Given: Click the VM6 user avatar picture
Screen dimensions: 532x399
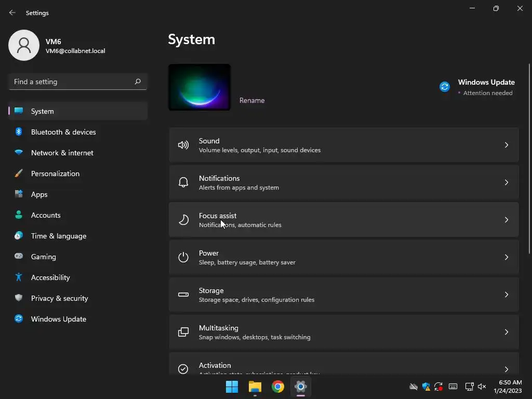Looking at the screenshot, I should 24,45.
